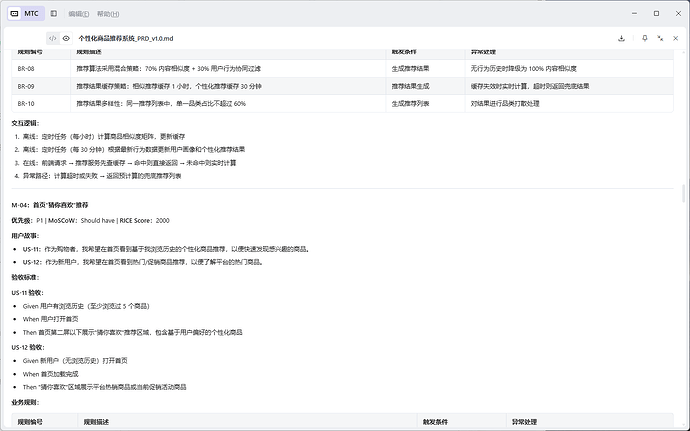The height and width of the screenshot is (431, 690).
Task: Click file name 个性化商品推荐系统_PRD_v1.0.md
Action: coord(126,38)
